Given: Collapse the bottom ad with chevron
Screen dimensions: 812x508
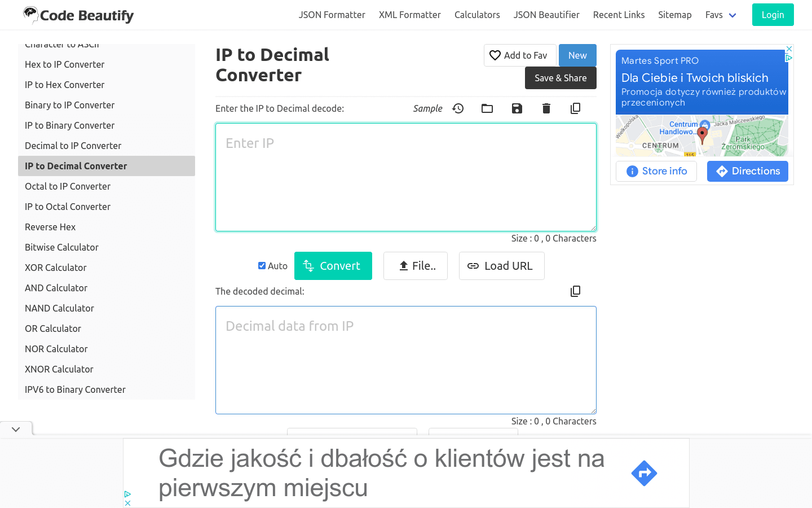Looking at the screenshot, I should 16,430.
